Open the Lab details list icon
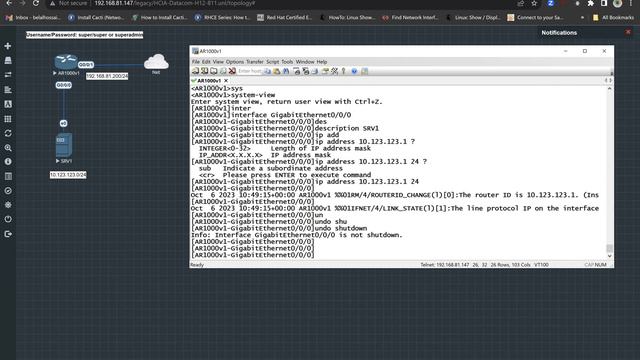Image resolution: width=640 pixels, height=360 pixels. tap(8, 176)
